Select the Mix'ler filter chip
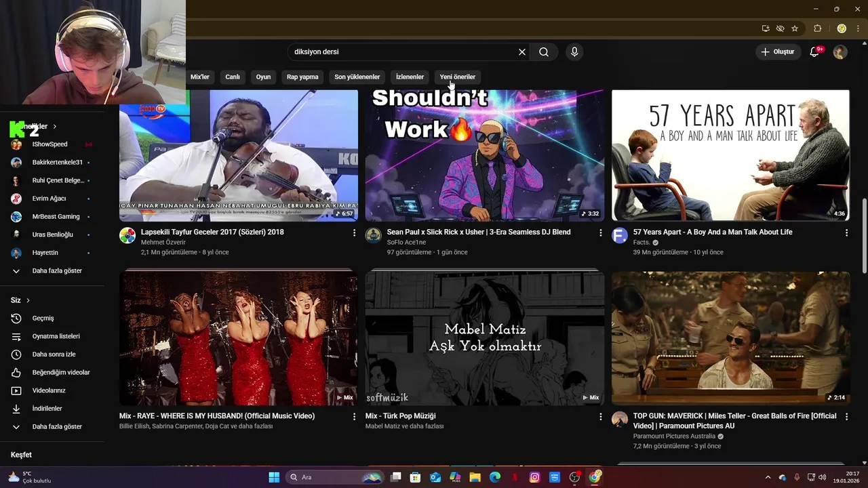The height and width of the screenshot is (488, 868). [x=200, y=77]
